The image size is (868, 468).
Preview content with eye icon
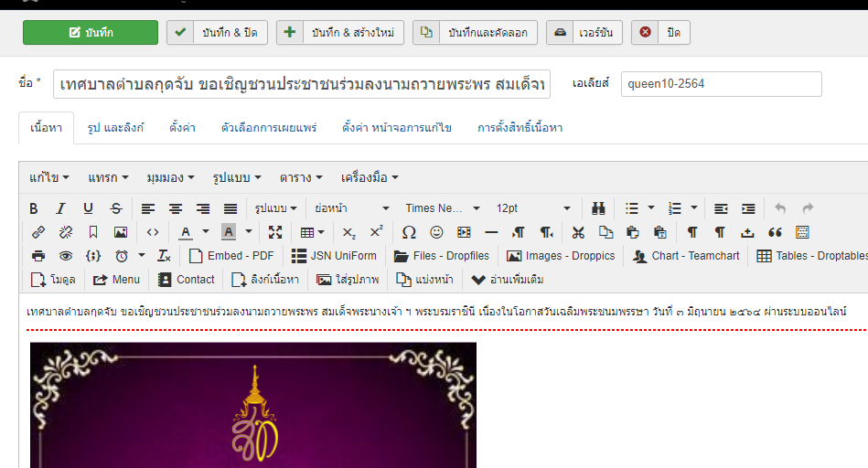66,256
